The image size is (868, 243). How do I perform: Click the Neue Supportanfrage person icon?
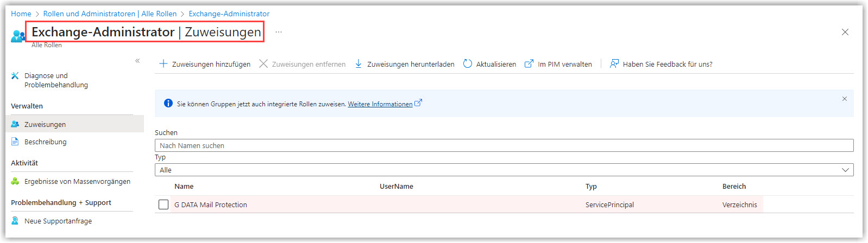[15, 221]
